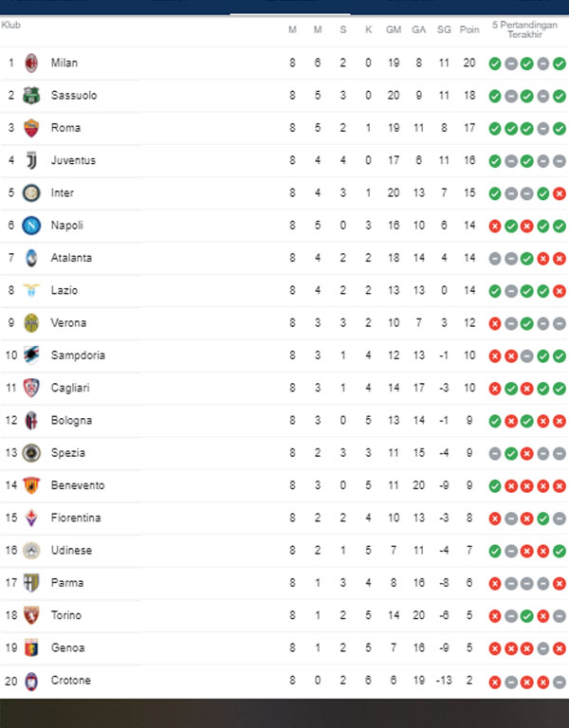Click Atalanta's green win indicator
Viewport: 569px width, 728px height.
click(527, 258)
